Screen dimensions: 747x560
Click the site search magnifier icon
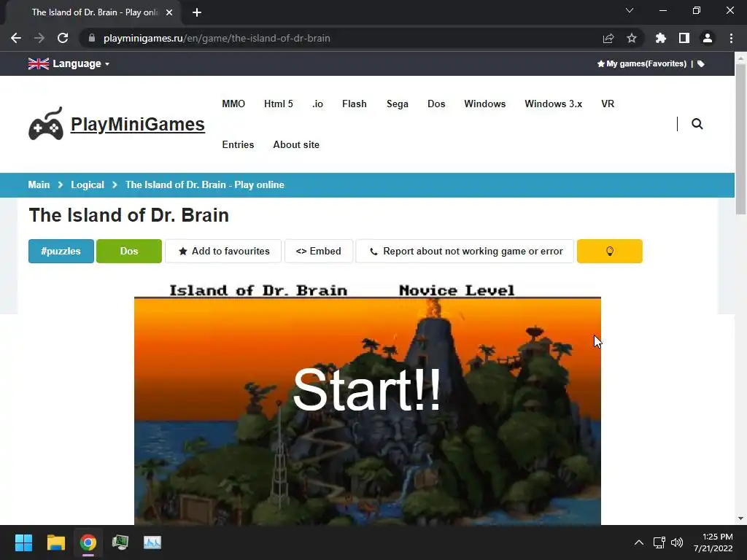click(697, 124)
